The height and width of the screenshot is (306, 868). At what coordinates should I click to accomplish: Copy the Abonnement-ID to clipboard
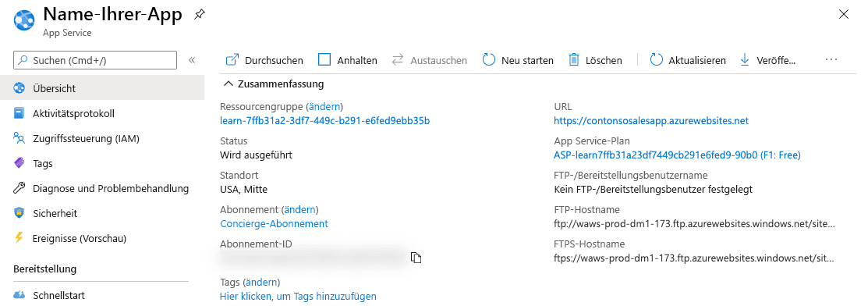(416, 257)
